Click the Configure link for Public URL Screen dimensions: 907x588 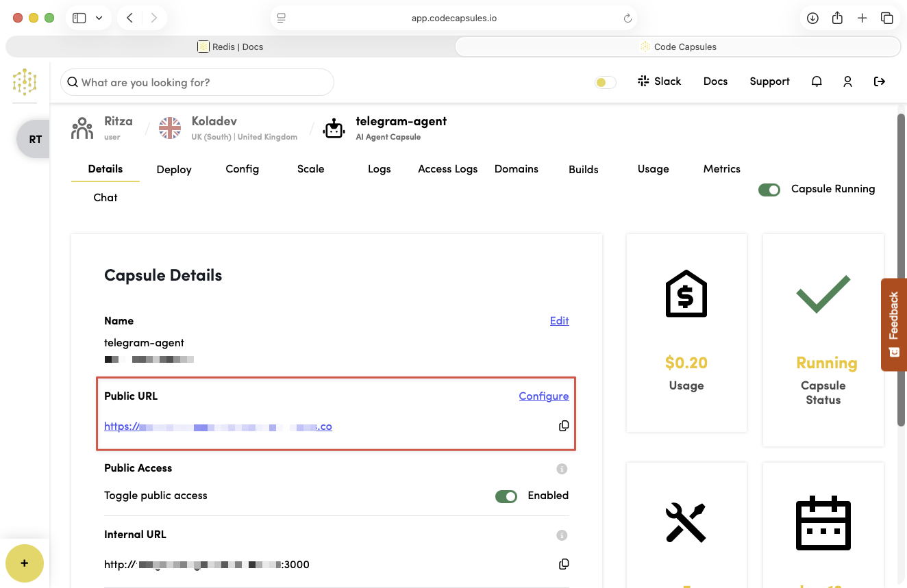click(x=543, y=396)
